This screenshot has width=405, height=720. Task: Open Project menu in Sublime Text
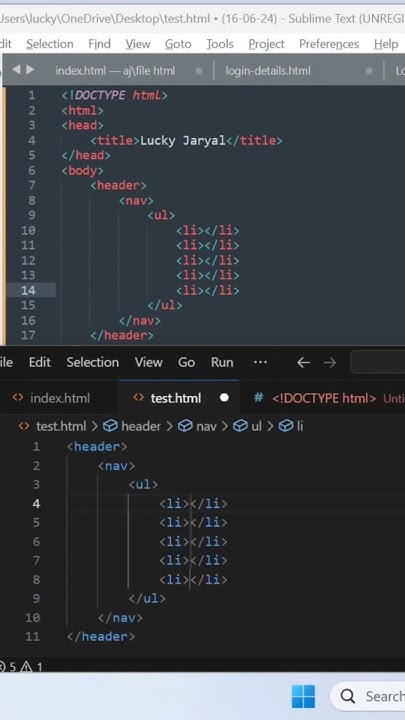pyautogui.click(x=266, y=44)
